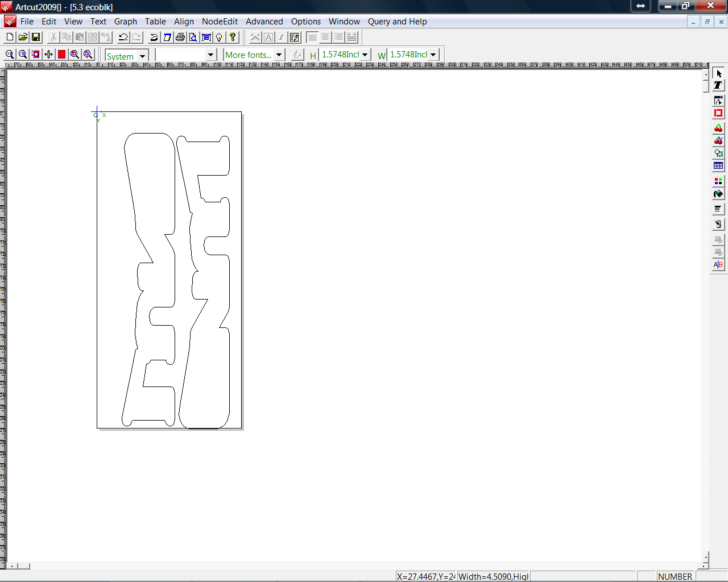The height and width of the screenshot is (582, 728).
Task: Expand the System font type dropdown
Action: 143,56
